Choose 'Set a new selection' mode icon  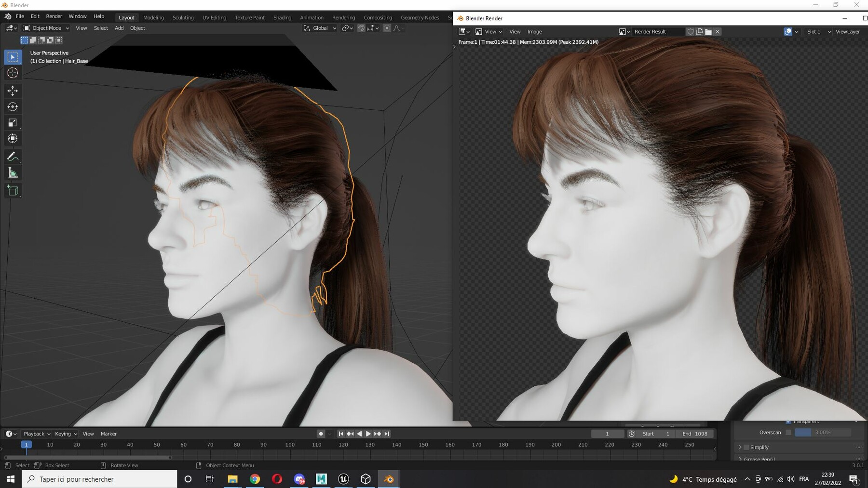pyautogui.click(x=24, y=40)
